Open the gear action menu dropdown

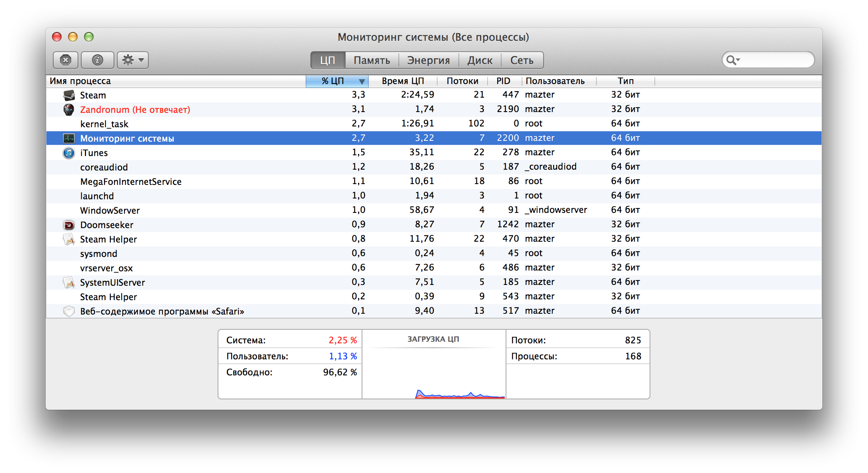click(133, 60)
